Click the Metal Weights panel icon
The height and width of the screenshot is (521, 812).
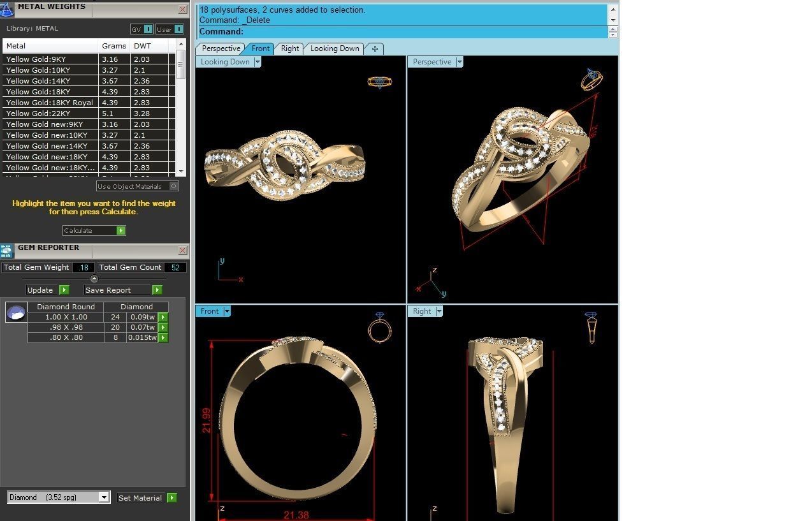tap(7, 9)
